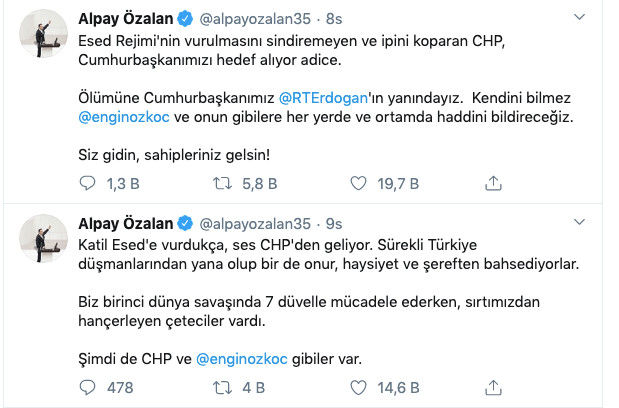Open the first tweet's 8s timestamp
The width and height of the screenshot is (619, 408).
(333, 19)
